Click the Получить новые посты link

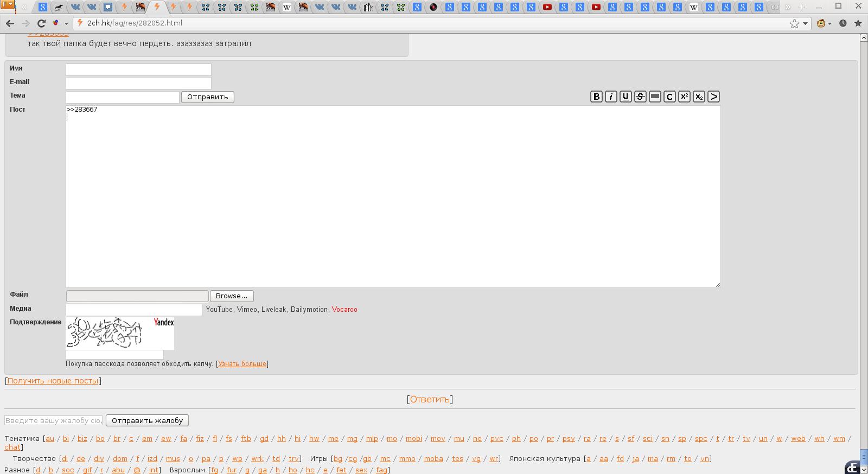click(53, 381)
